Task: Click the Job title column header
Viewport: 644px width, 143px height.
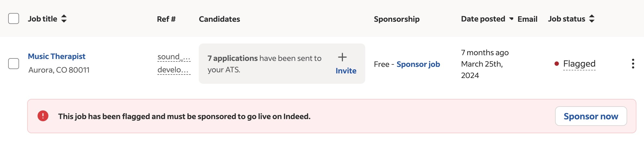Action: tap(42, 19)
